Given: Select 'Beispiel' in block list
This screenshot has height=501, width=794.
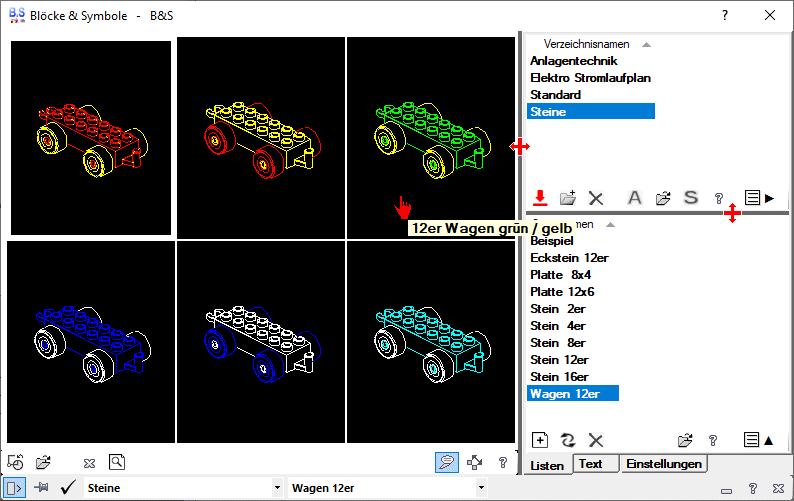Looking at the screenshot, I should click(x=551, y=241).
